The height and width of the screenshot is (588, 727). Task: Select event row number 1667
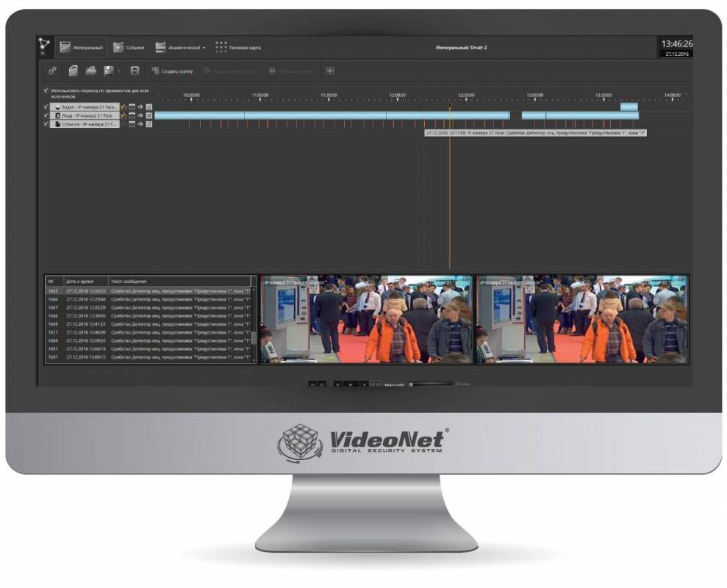pyautogui.click(x=148, y=307)
